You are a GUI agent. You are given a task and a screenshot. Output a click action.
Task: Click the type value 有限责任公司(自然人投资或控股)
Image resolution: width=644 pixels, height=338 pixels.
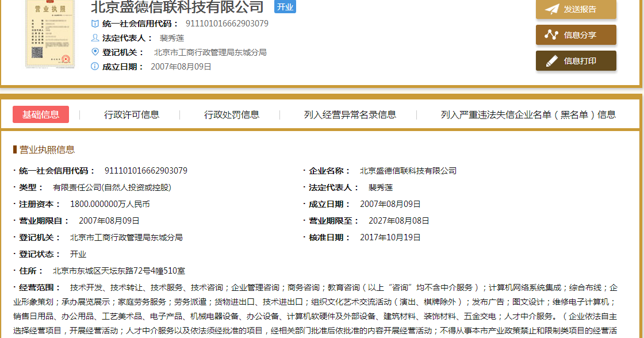112,187
